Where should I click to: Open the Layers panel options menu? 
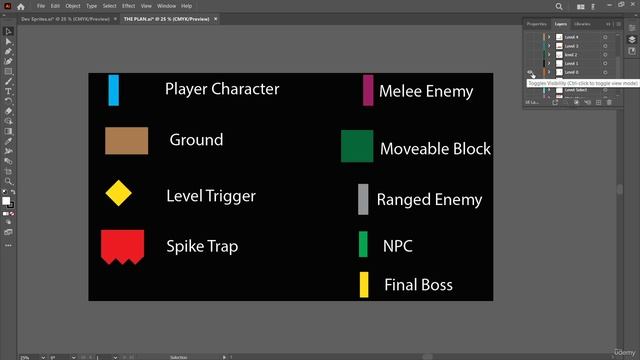618,24
